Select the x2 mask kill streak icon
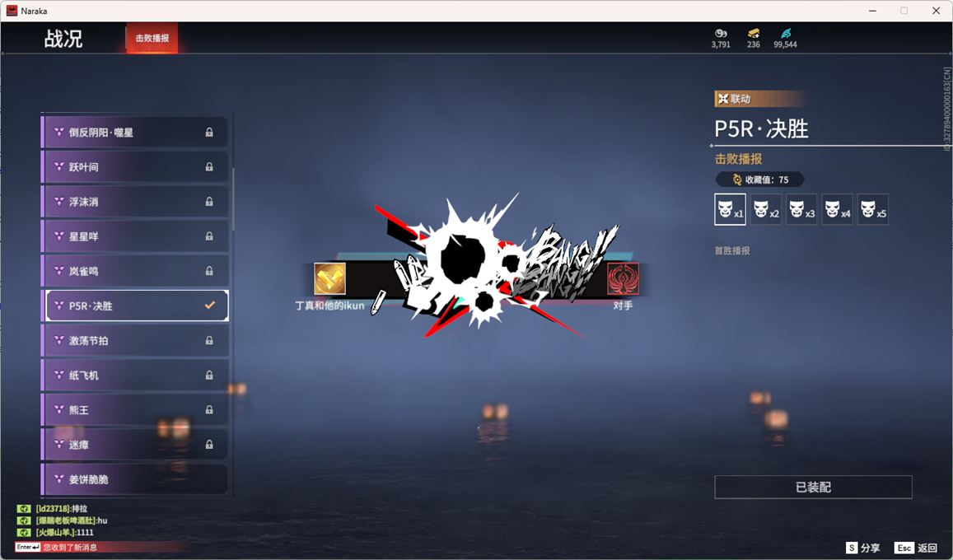The image size is (953, 560). tap(765, 209)
